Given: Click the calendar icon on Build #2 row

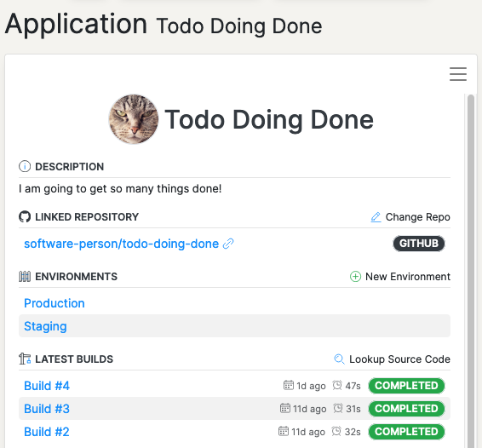Looking at the screenshot, I should click(284, 432).
